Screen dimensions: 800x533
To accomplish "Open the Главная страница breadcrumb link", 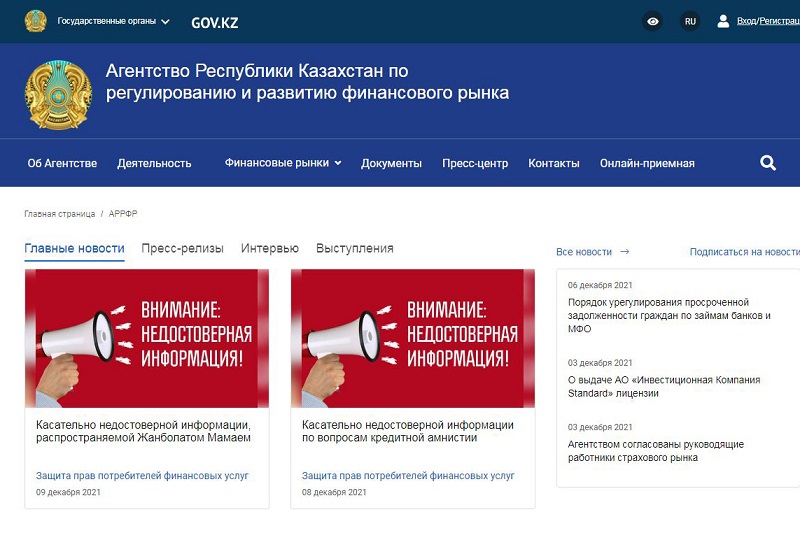I will click(x=59, y=214).
